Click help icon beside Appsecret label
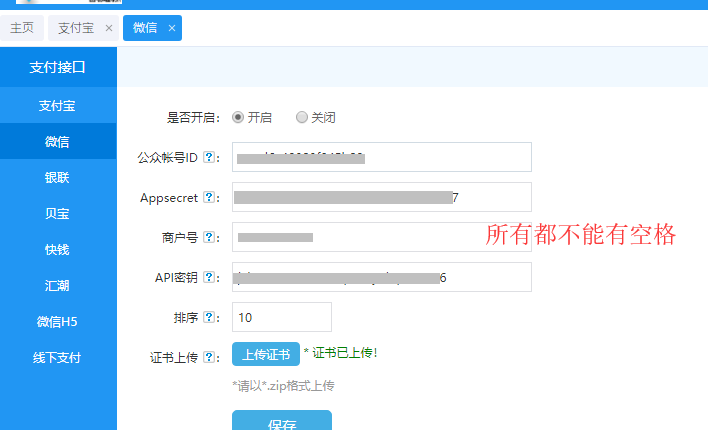The height and width of the screenshot is (430, 708). click(x=209, y=197)
